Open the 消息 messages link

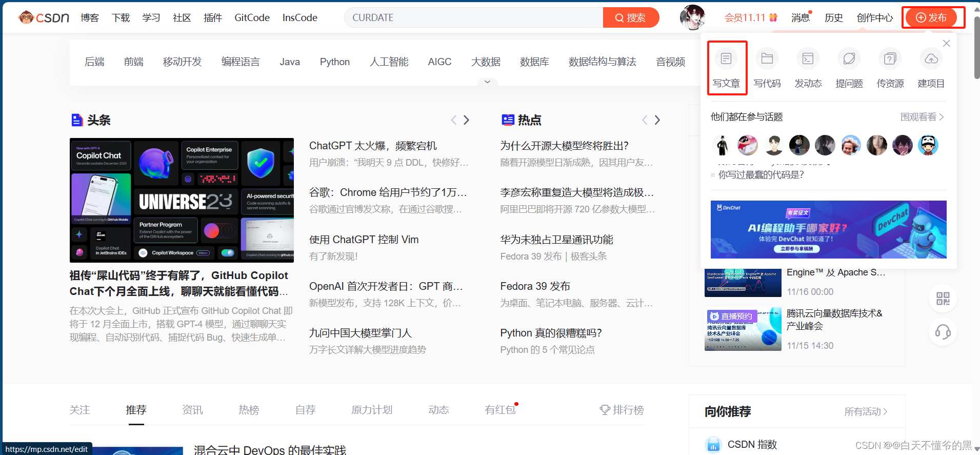[800, 17]
